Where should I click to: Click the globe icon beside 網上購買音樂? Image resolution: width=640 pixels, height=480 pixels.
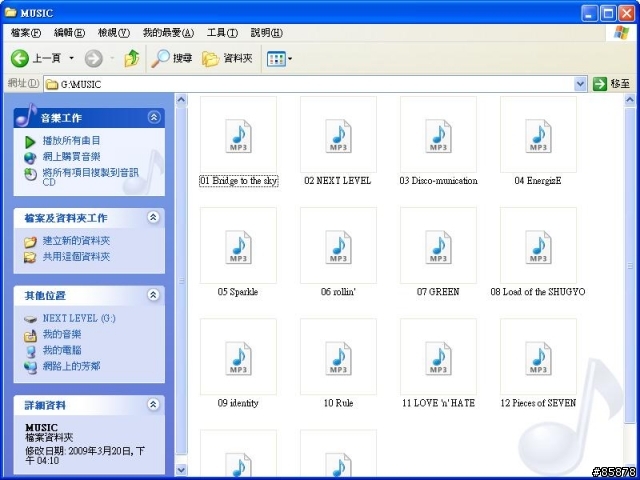tap(30, 158)
